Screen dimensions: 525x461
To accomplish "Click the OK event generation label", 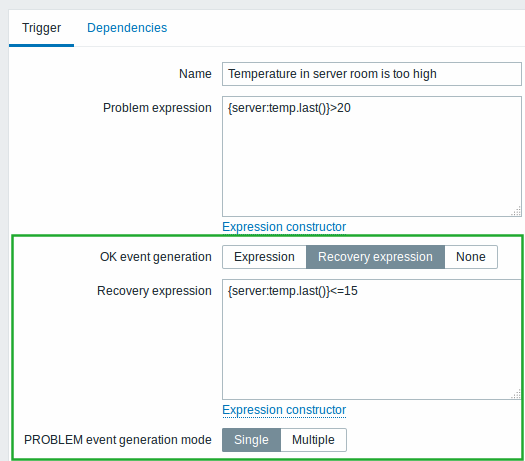I will pos(156,257).
